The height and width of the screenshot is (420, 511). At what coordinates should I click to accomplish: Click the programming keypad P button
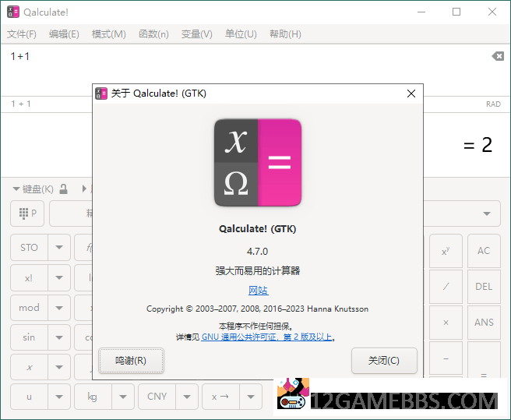click(27, 214)
